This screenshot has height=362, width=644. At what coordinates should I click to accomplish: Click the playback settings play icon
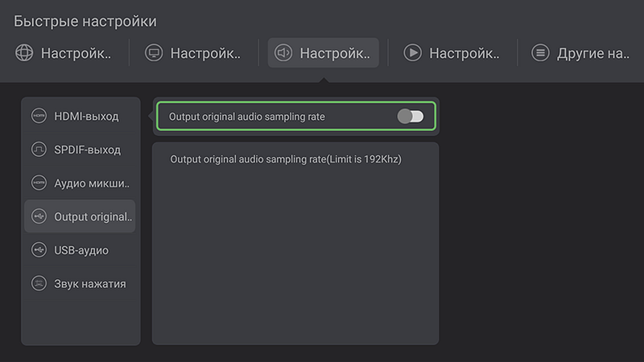412,53
